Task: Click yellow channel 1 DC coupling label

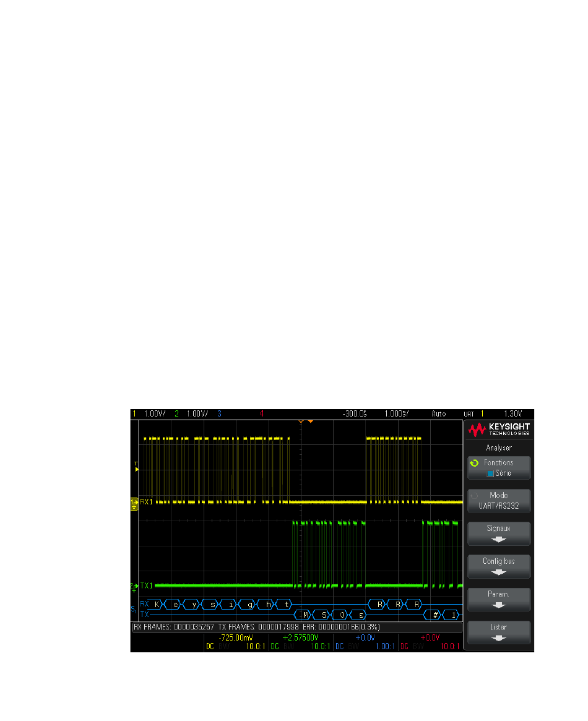Action: tap(210, 647)
